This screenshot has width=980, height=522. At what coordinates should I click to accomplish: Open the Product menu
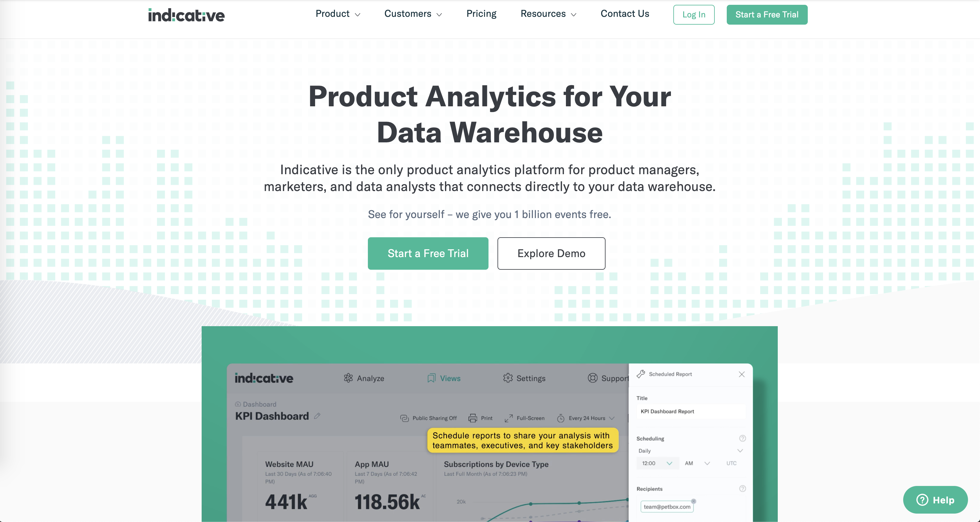(x=336, y=14)
